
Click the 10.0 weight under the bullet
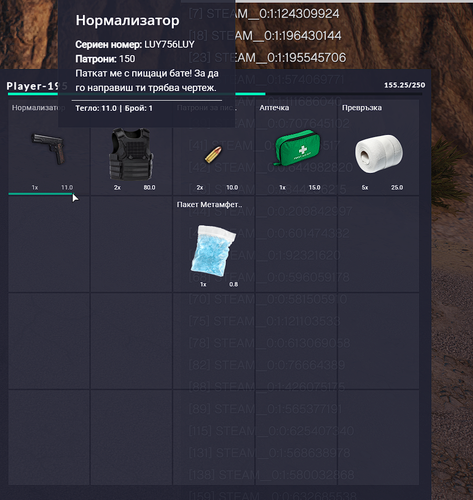coord(232,187)
